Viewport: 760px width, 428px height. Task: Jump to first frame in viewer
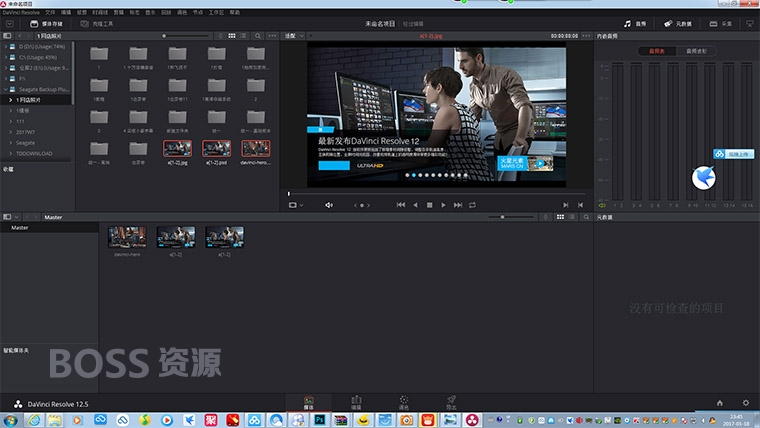point(401,205)
